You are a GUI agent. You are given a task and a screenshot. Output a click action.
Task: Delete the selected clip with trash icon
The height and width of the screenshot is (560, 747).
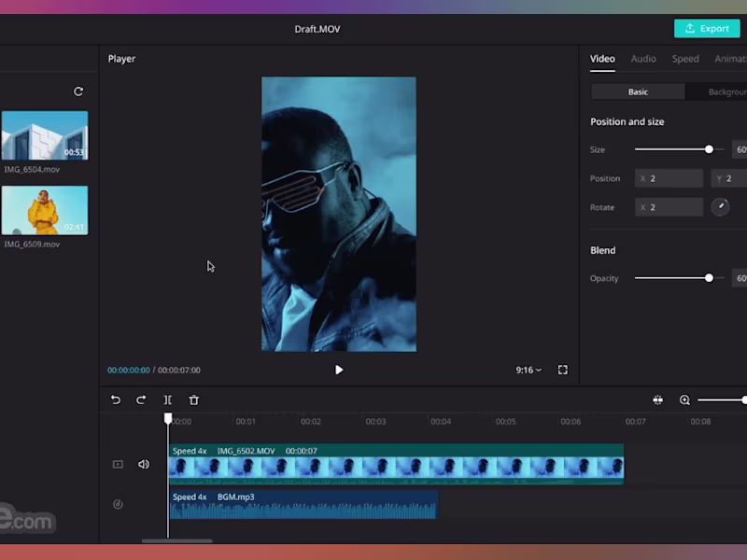coord(194,399)
